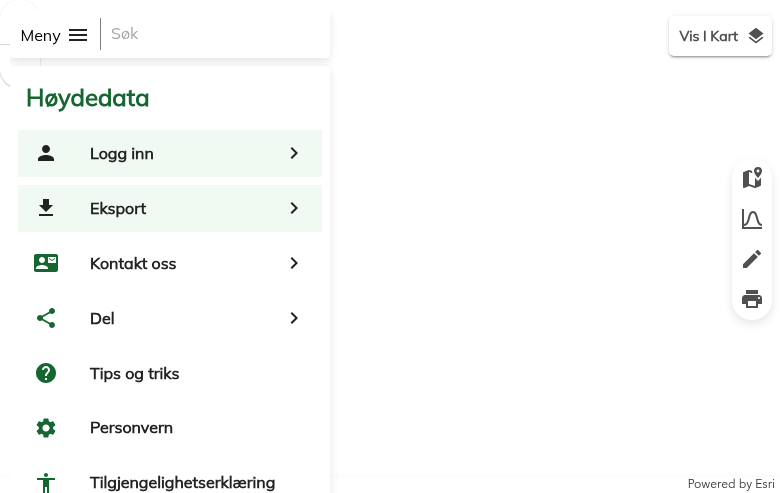Select the Personvern menu entry
This screenshot has width=780, height=493.
click(131, 428)
